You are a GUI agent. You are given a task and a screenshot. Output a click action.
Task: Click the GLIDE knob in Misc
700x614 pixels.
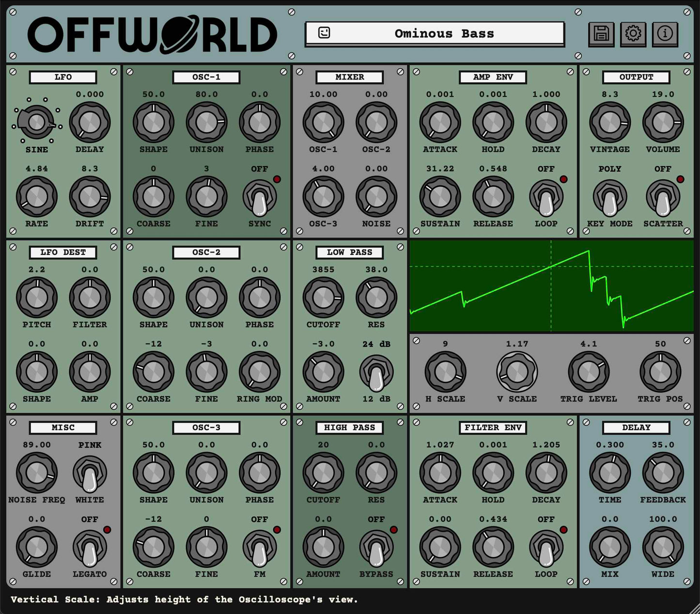pos(37,547)
